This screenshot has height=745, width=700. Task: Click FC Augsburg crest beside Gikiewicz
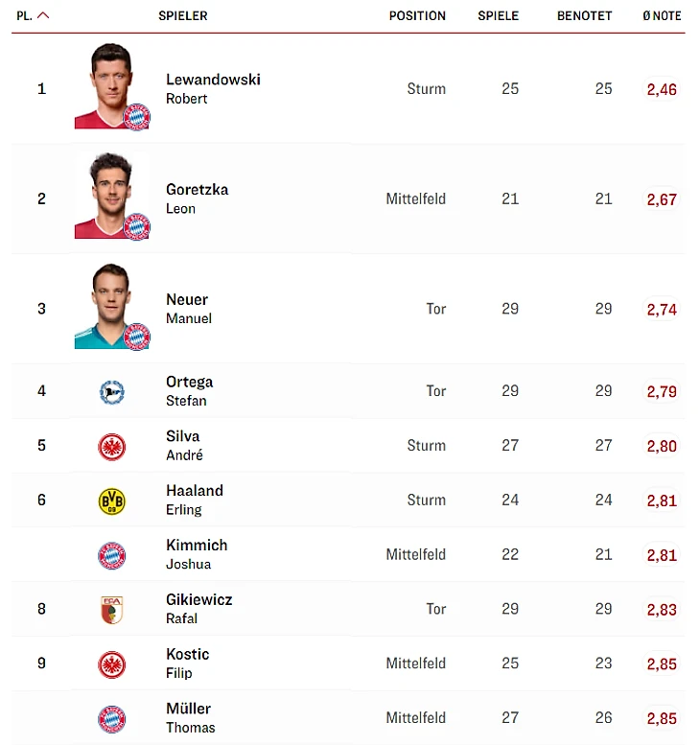point(112,610)
